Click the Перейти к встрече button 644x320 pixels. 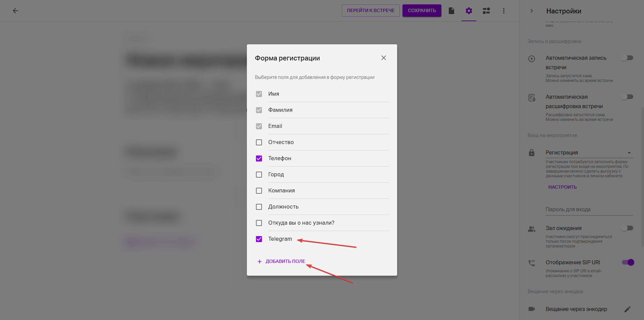371,10
